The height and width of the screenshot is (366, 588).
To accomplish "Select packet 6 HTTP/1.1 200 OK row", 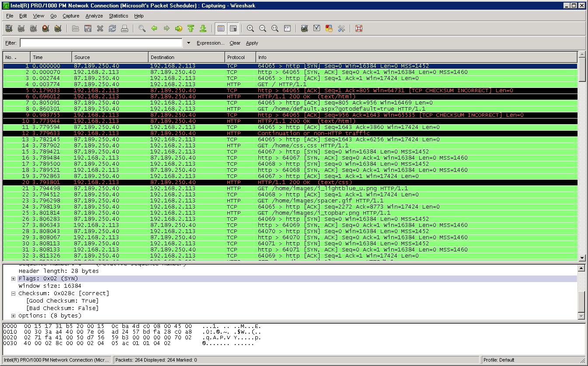I will (290, 97).
